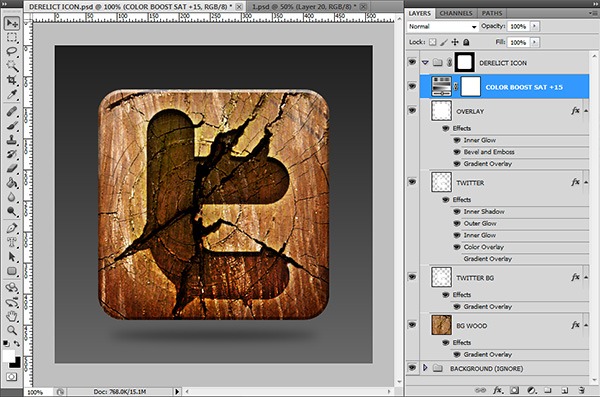Select the Move tool
The image size is (600, 397).
[12, 23]
